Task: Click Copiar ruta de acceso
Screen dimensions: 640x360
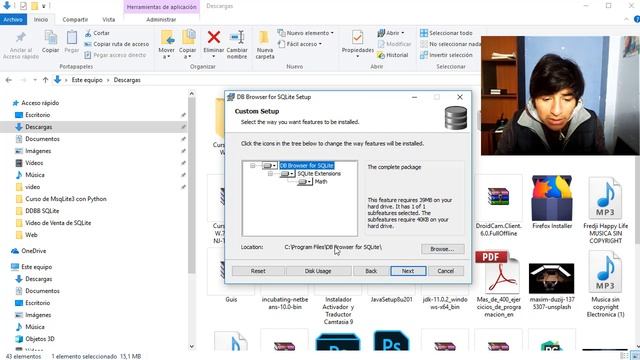Action: 117,44
